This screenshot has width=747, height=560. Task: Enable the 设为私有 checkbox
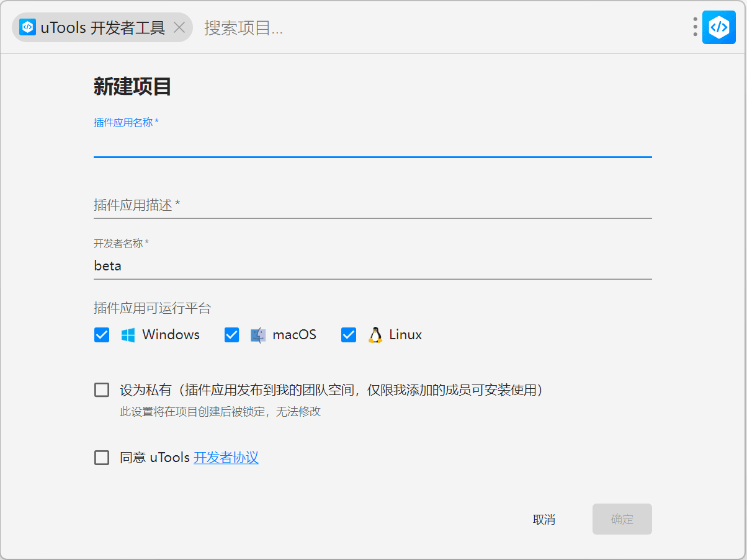pyautogui.click(x=102, y=390)
